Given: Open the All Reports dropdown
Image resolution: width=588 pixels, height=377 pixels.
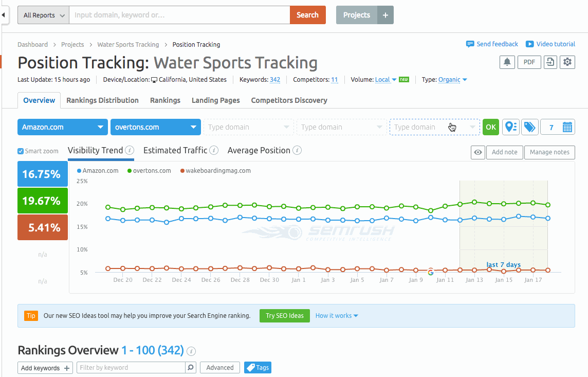Looking at the screenshot, I should (x=43, y=15).
